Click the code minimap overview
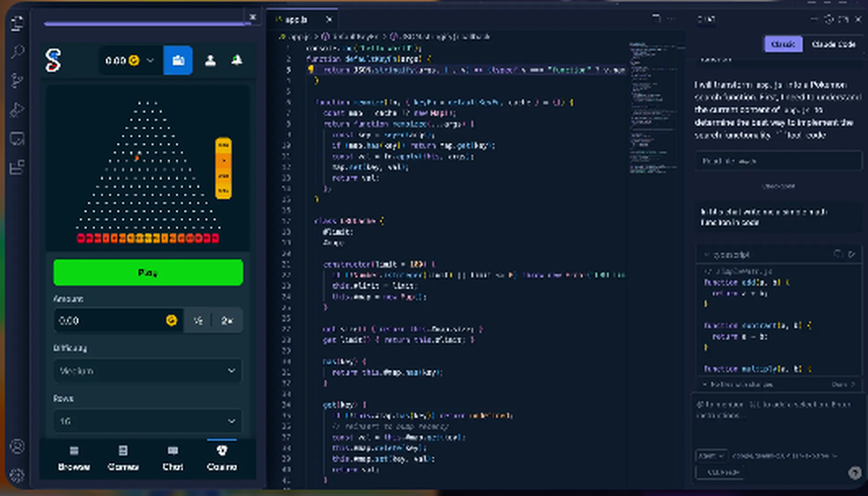Image resolution: width=868 pixels, height=496 pixels. coord(654,108)
